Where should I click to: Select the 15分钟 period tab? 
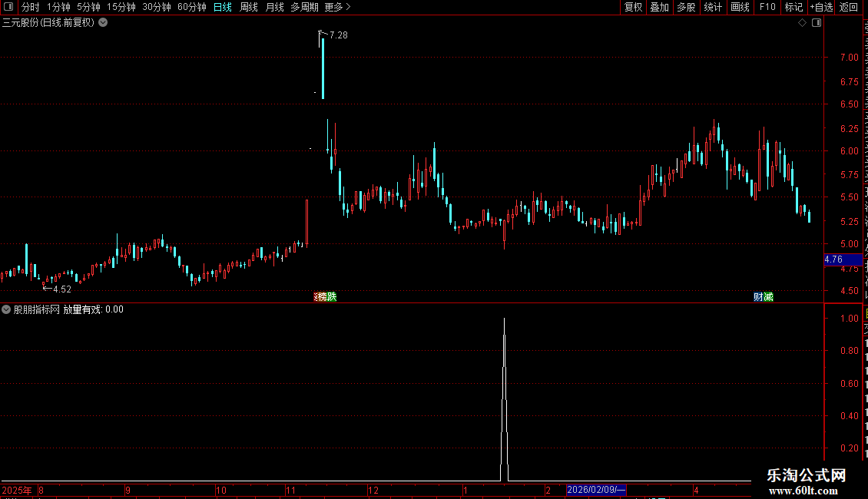pos(121,7)
